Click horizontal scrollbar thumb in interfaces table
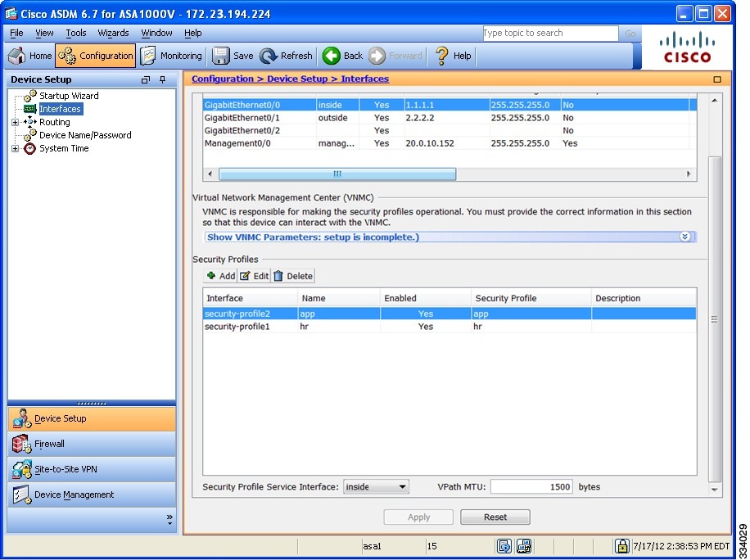This screenshot has height=560, width=750. pyautogui.click(x=337, y=174)
